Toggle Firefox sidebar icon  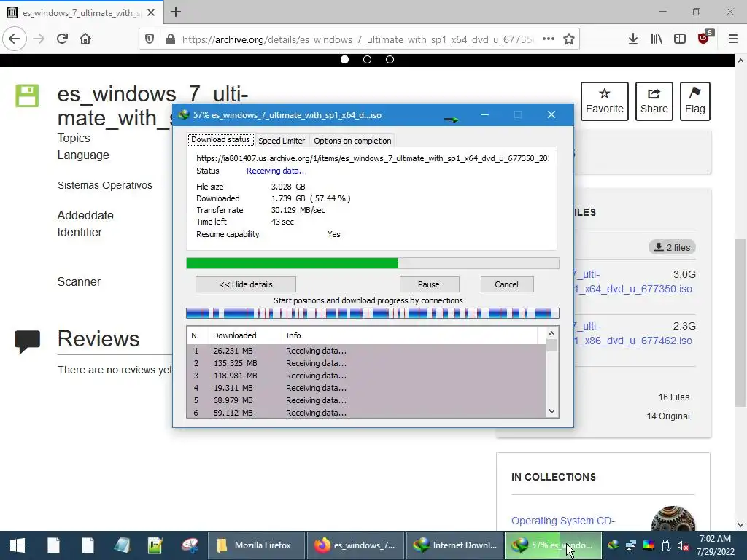click(680, 39)
